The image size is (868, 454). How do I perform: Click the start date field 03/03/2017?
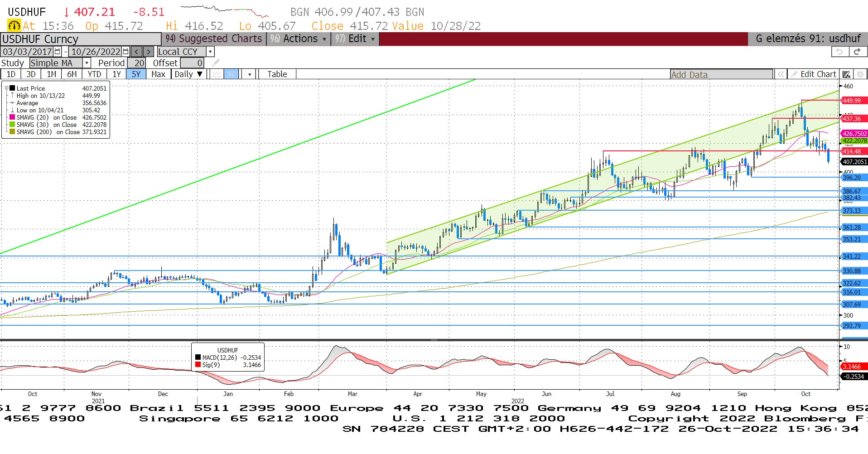click(28, 52)
